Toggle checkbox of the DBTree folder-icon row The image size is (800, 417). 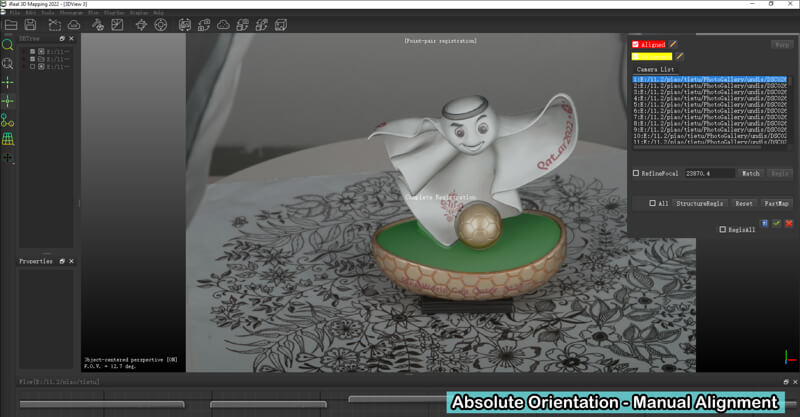(33, 59)
